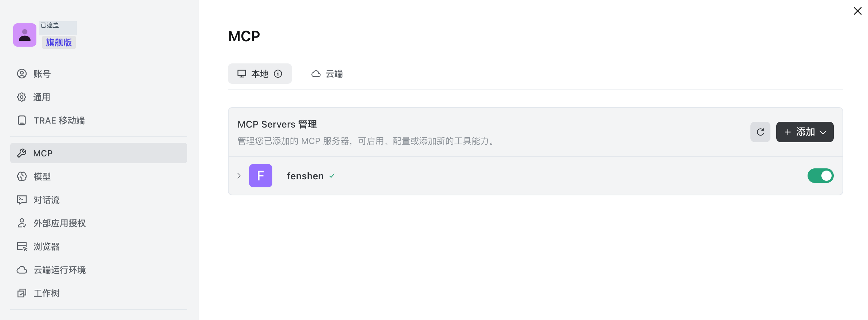This screenshot has width=868, height=320.
Task: Switch to the 云端 tab
Action: (x=327, y=74)
